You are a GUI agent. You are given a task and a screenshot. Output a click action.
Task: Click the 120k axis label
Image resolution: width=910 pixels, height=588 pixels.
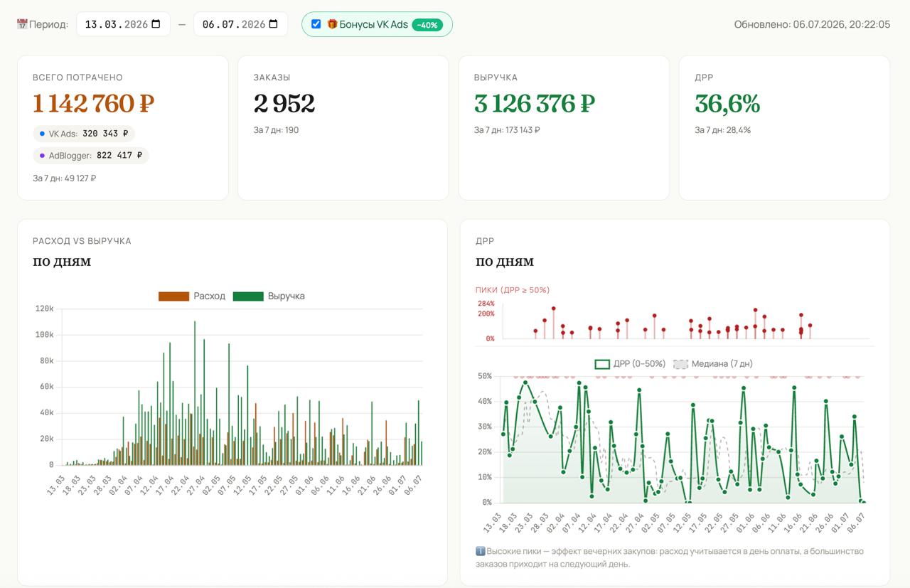tap(44, 309)
